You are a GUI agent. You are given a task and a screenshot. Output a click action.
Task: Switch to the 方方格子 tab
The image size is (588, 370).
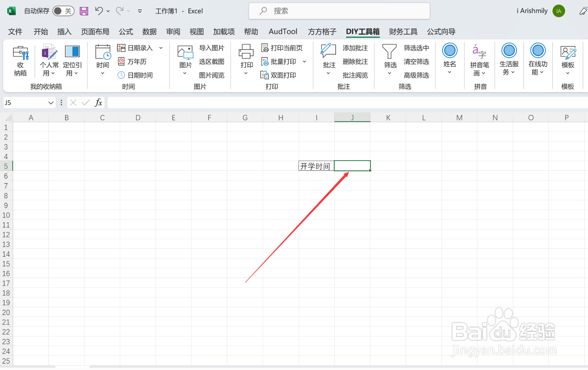322,32
